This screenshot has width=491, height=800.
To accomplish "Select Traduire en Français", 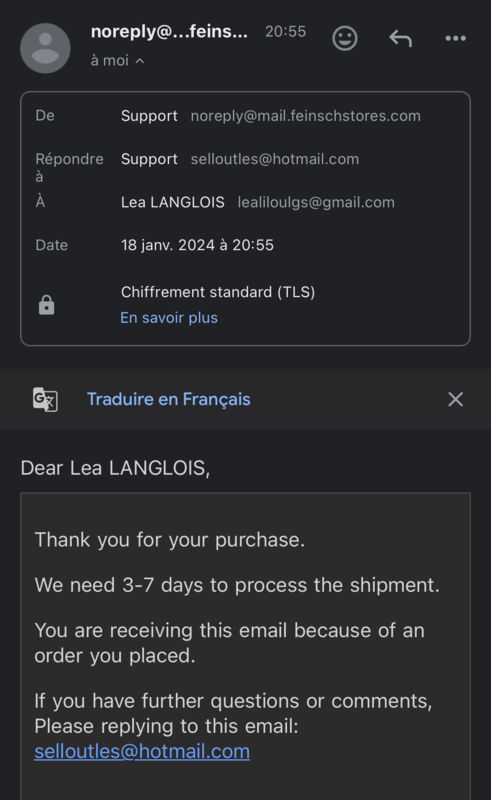I will (x=168, y=399).
